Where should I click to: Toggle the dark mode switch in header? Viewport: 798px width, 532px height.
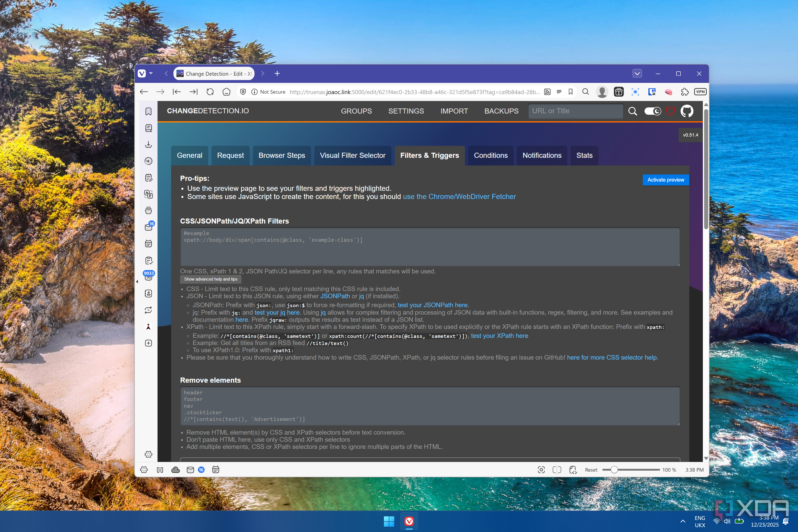tap(652, 111)
